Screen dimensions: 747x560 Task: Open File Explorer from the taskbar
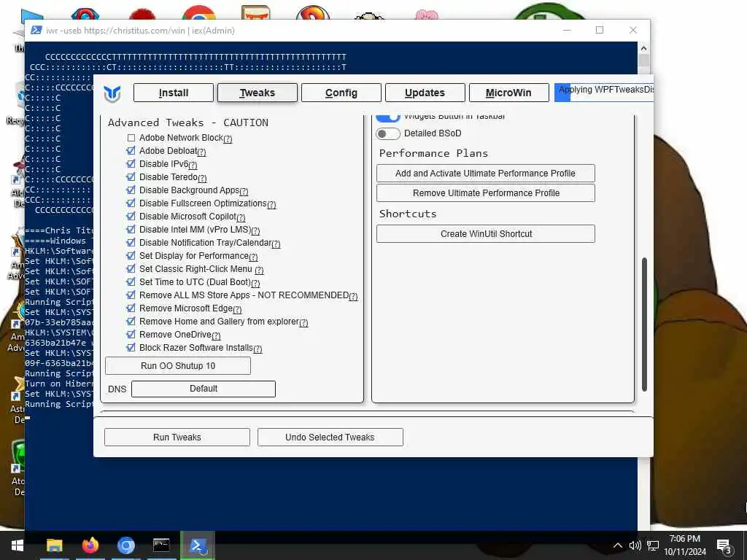[54, 545]
